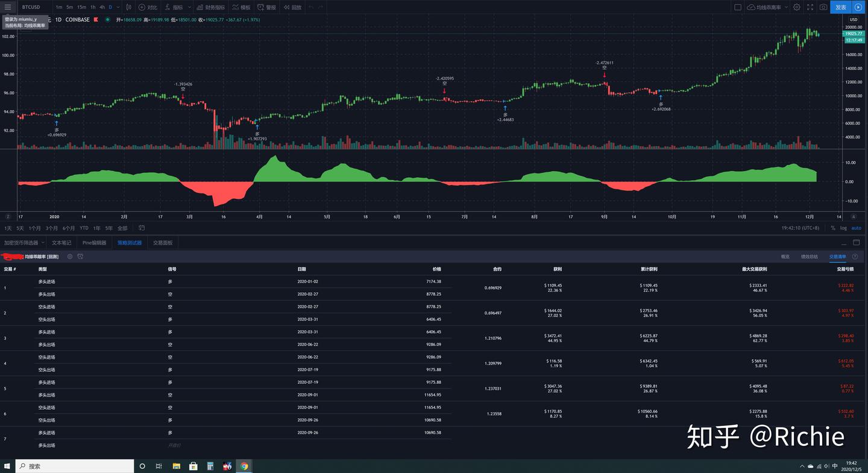
Task: Click the BTCUSD symbol field
Action: tap(31, 7)
